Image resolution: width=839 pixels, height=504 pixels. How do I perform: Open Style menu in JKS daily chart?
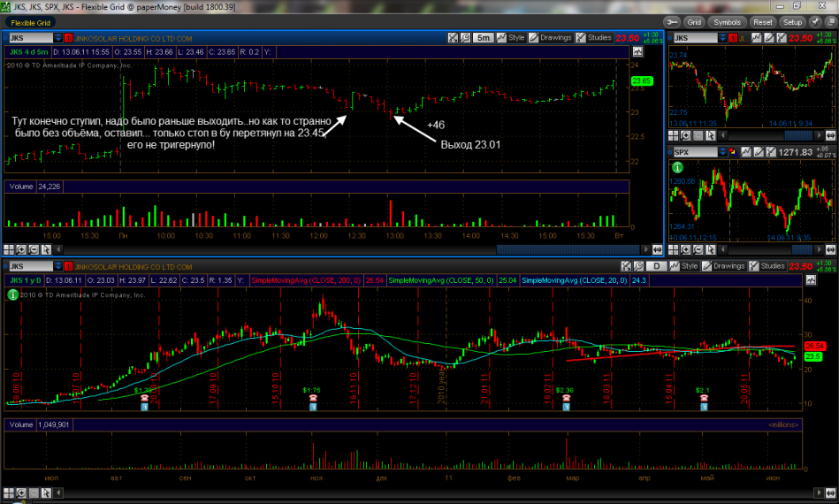click(684, 266)
